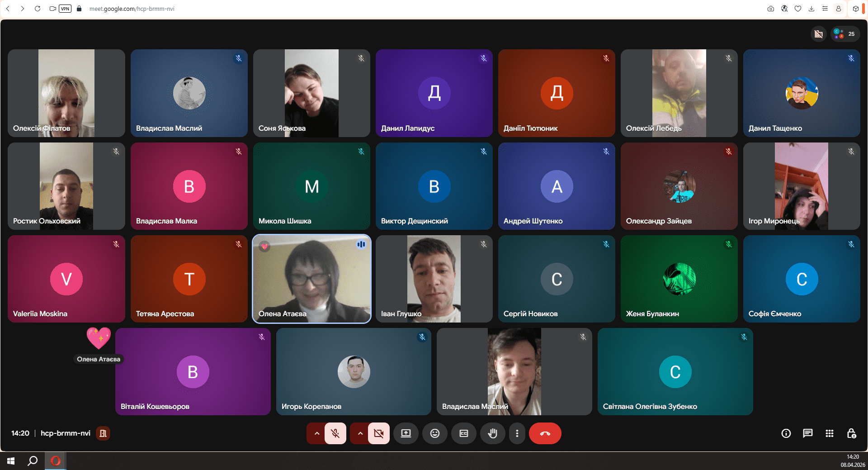The image size is (868, 470).
Task: Open host controls lock icon
Action: tap(851, 433)
